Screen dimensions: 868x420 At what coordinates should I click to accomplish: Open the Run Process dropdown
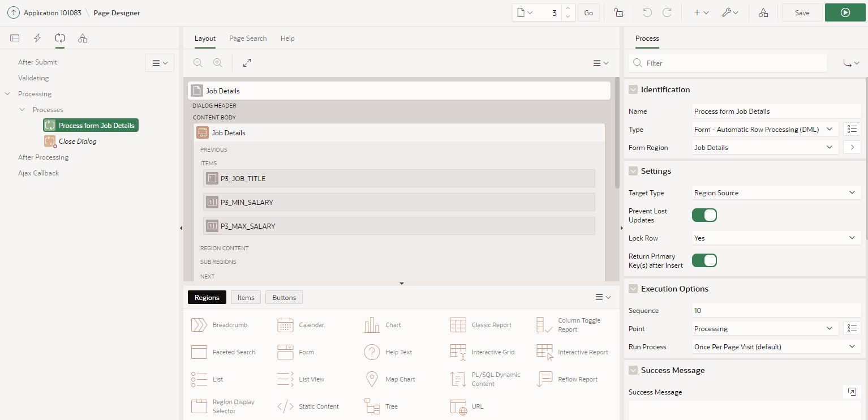click(x=775, y=346)
